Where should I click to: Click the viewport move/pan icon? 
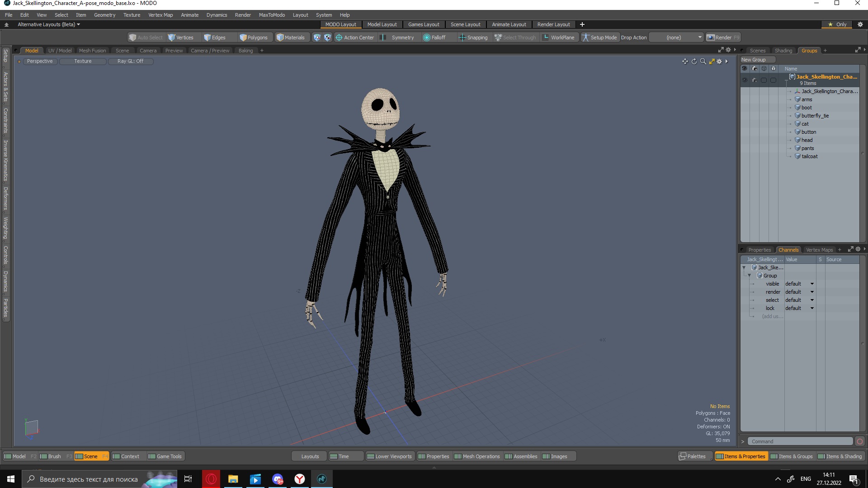[685, 61]
